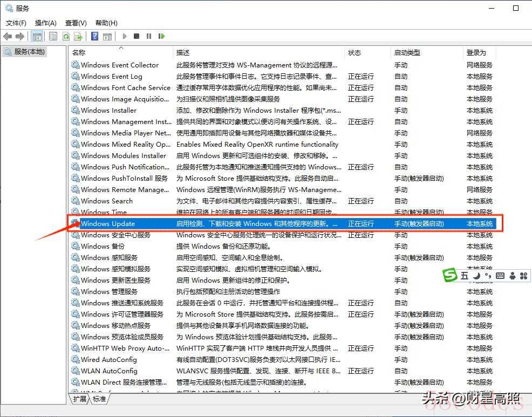Select the WinHTTP Web Proxy Auto-... service
This screenshot has width=532, height=417.
(x=125, y=348)
